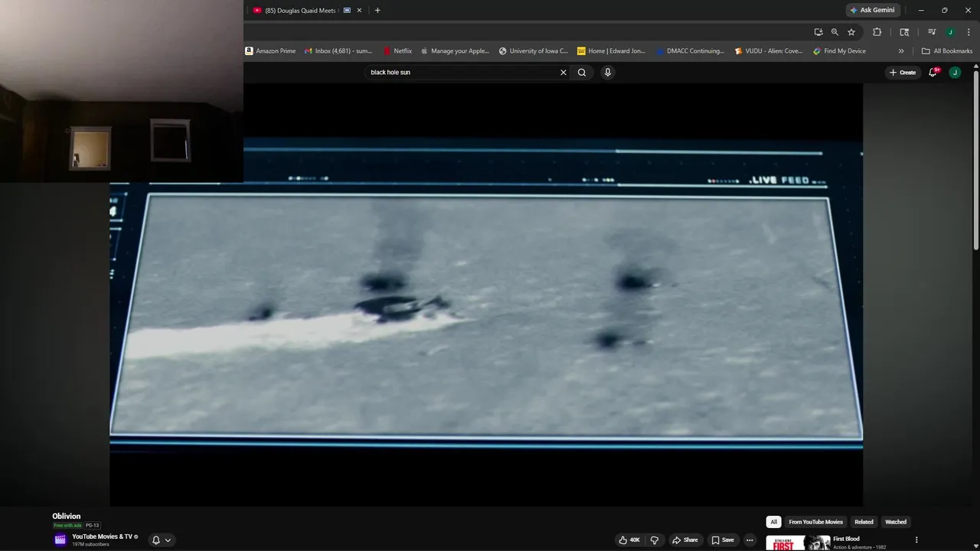The width and height of the screenshot is (980, 551).
Task: Click the YouTube search magnifier button
Action: [582, 73]
